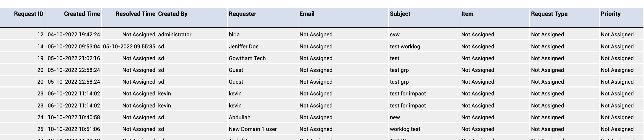The image size is (644, 140).
Task: Select the Email column header
Action: [x=307, y=14]
